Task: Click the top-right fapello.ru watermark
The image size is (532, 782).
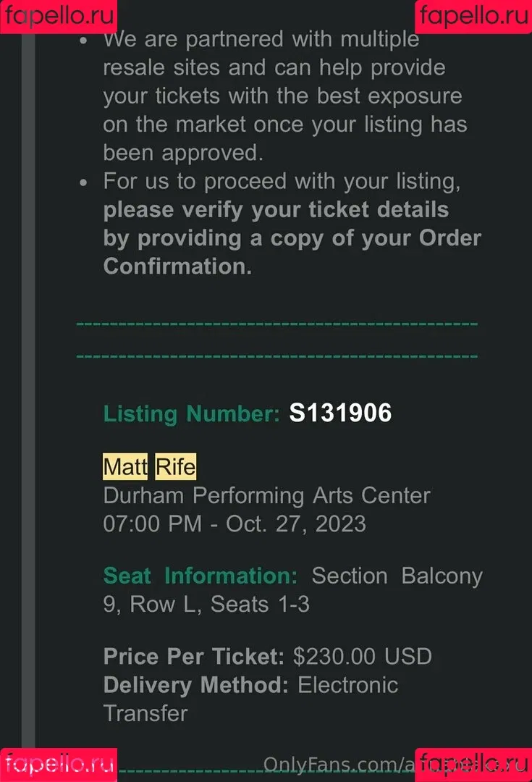Action: pos(473,16)
